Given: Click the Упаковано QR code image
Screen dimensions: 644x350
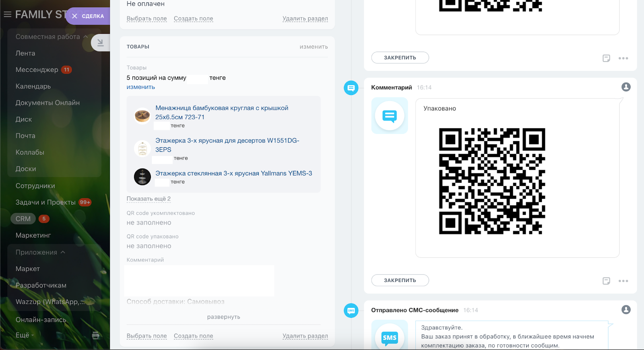Looking at the screenshot, I should [x=492, y=181].
